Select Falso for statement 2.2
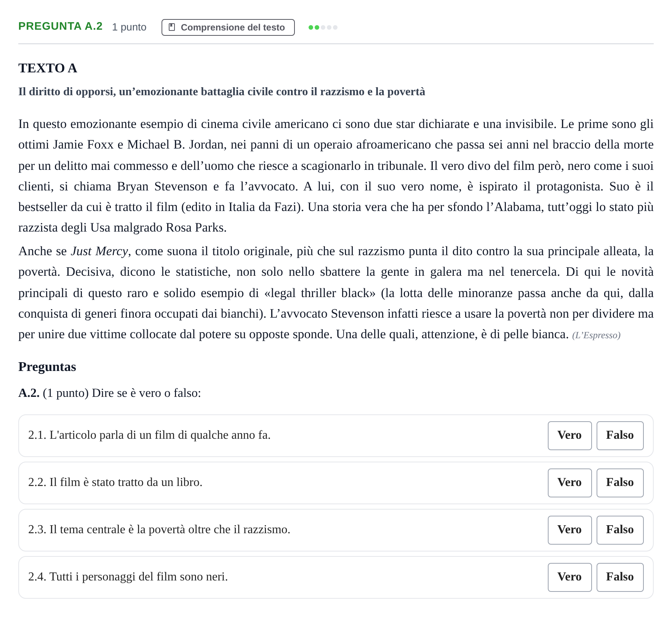The height and width of the screenshot is (617, 672). tap(620, 483)
